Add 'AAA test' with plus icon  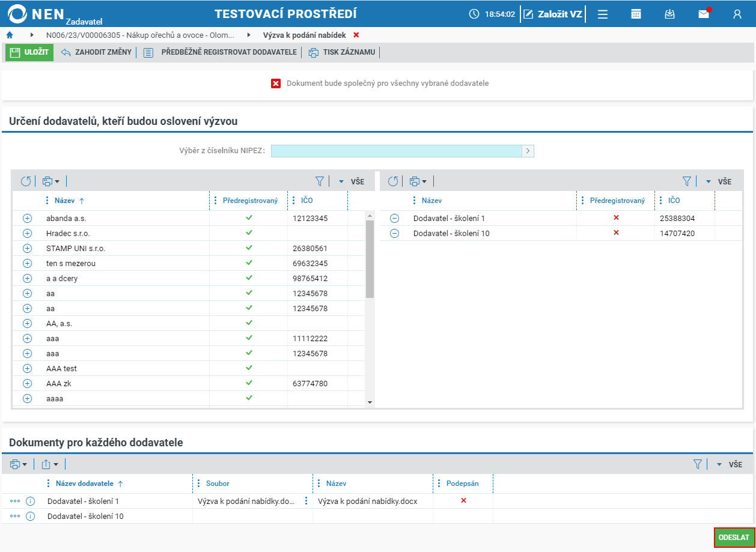(x=27, y=368)
